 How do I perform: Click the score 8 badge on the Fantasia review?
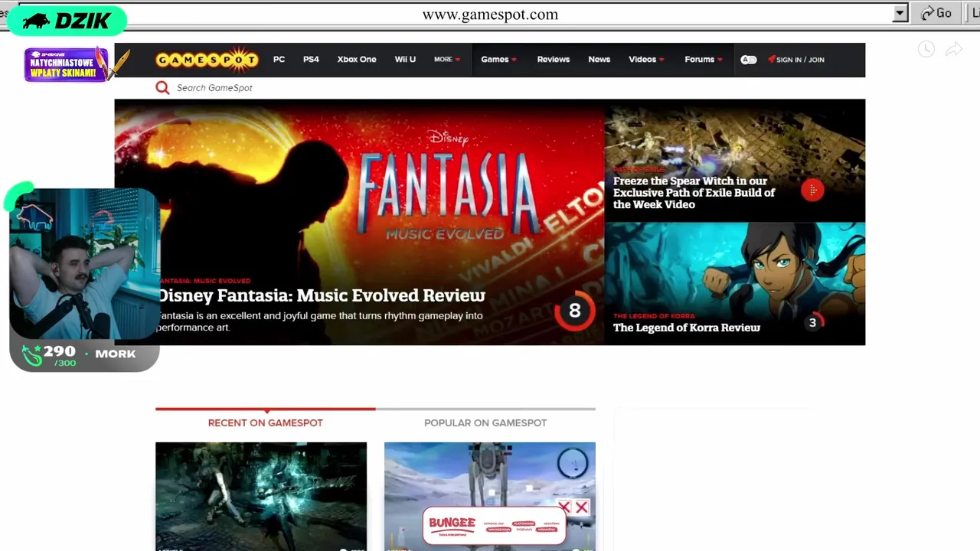(574, 310)
